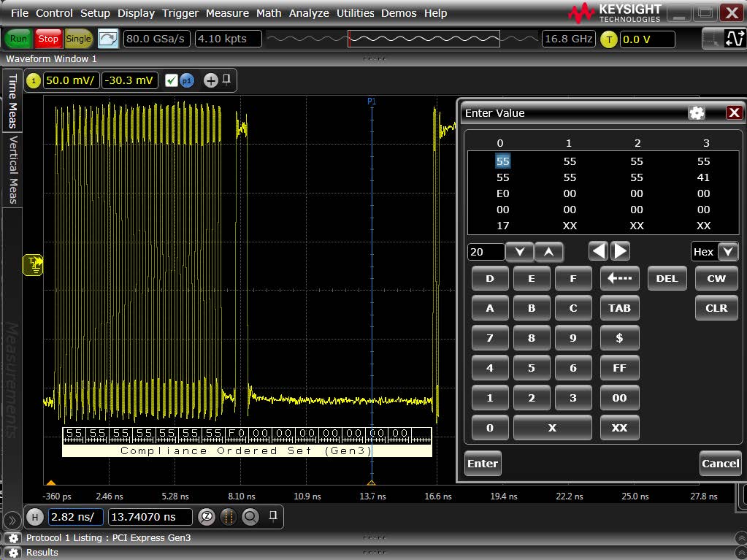The width and height of the screenshot is (747, 560).
Task: Expand the bottom-left double chevron panel
Action: [12, 521]
